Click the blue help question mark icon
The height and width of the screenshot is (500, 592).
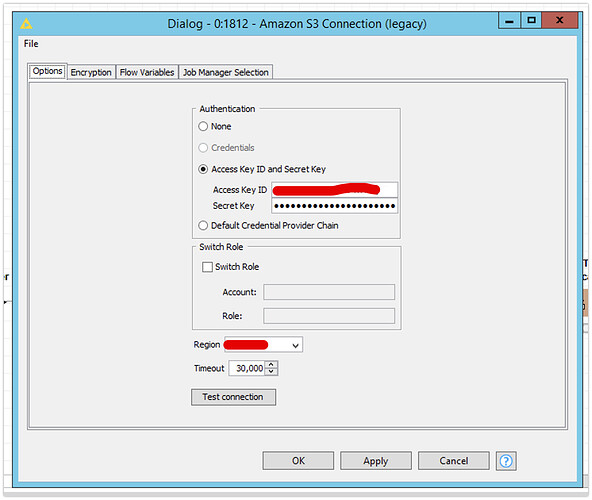click(506, 461)
